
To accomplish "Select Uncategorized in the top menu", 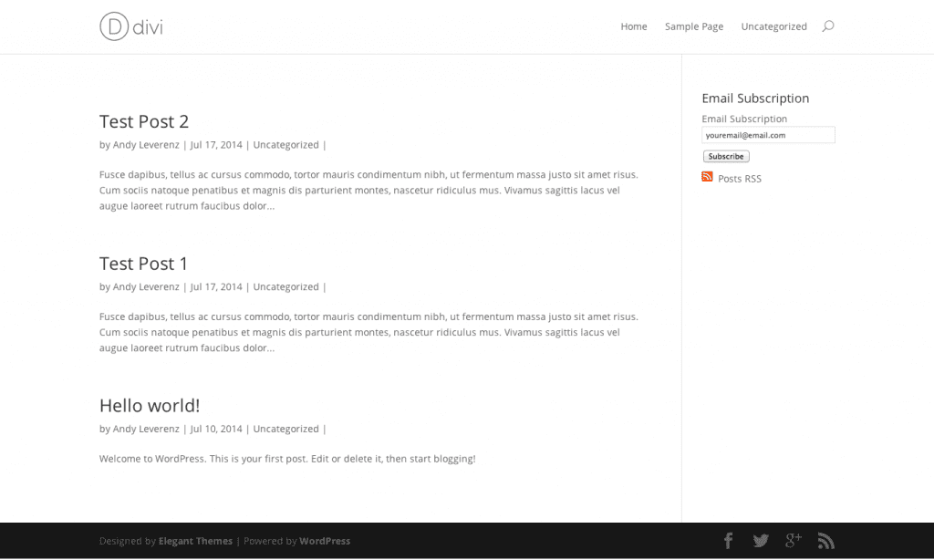I will (x=773, y=26).
